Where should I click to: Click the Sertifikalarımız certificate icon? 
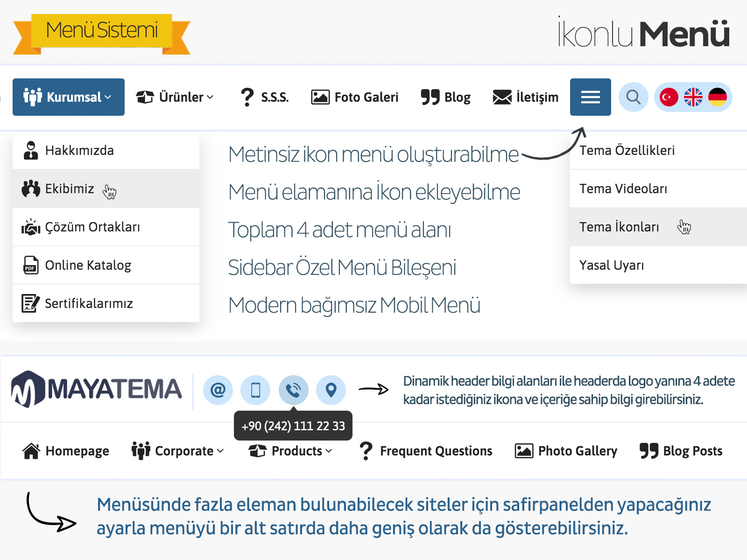pyautogui.click(x=31, y=303)
